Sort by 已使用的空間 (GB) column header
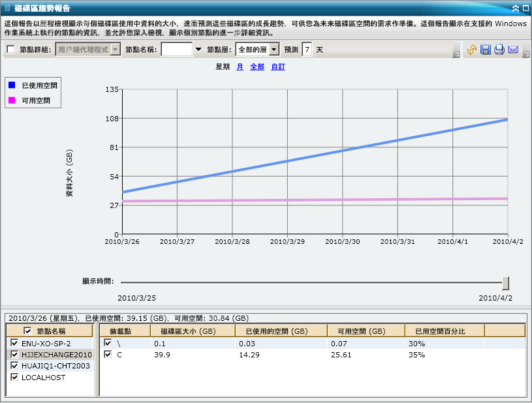Screen dimensions: 532x403 point(281,331)
